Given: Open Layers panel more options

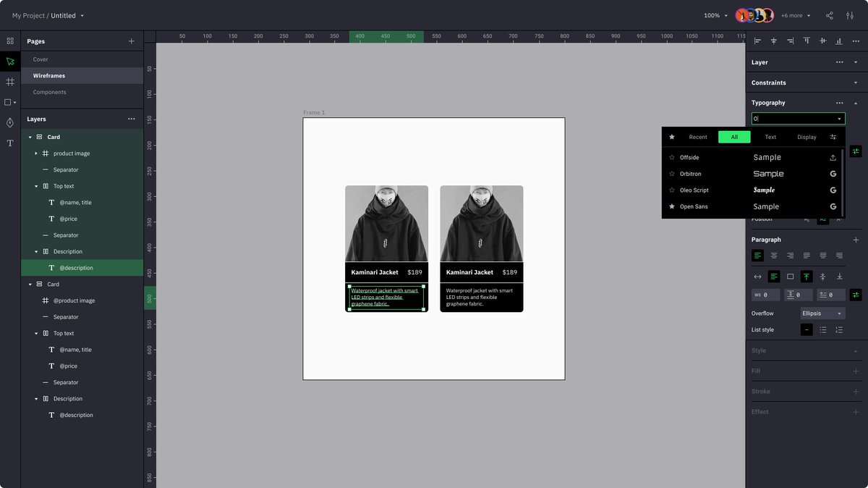Looking at the screenshot, I should (131, 119).
